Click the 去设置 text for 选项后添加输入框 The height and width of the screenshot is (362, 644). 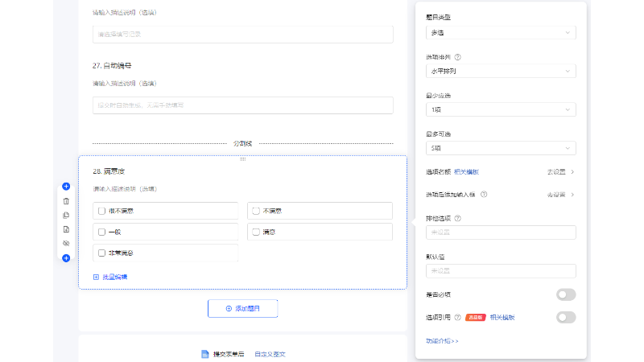pyautogui.click(x=556, y=195)
